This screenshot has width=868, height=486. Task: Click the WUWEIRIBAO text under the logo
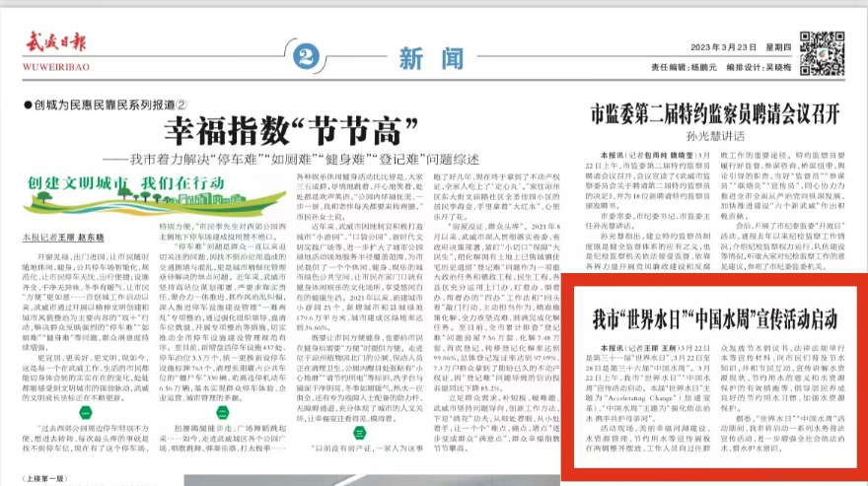click(56, 67)
